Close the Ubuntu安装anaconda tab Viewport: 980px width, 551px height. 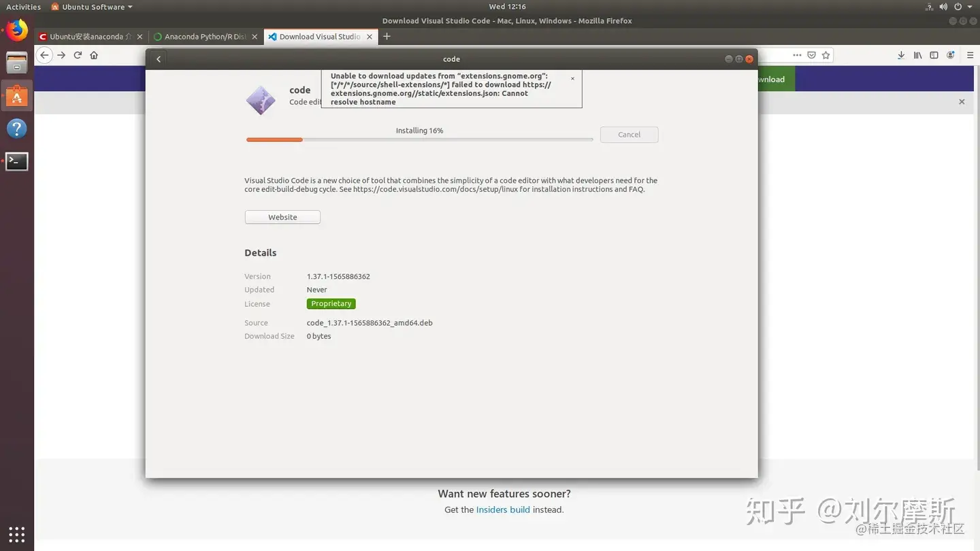pyautogui.click(x=140, y=37)
